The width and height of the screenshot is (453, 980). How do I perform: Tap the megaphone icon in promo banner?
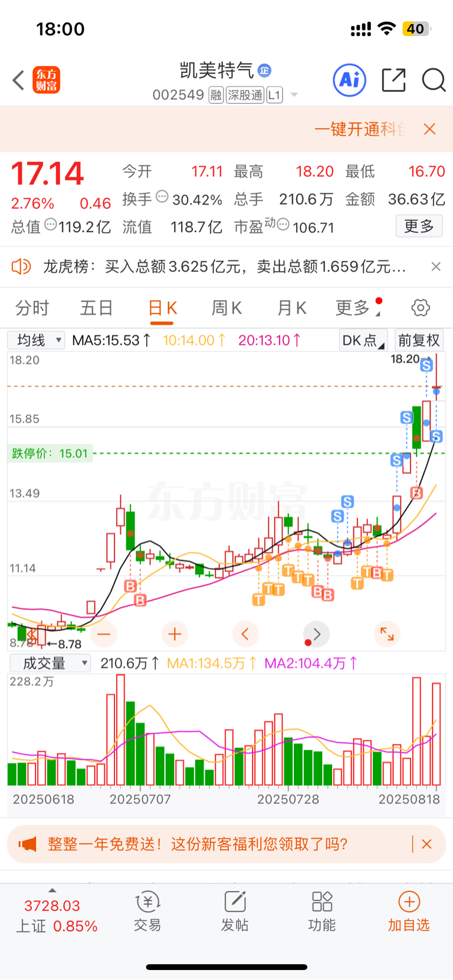point(27,844)
